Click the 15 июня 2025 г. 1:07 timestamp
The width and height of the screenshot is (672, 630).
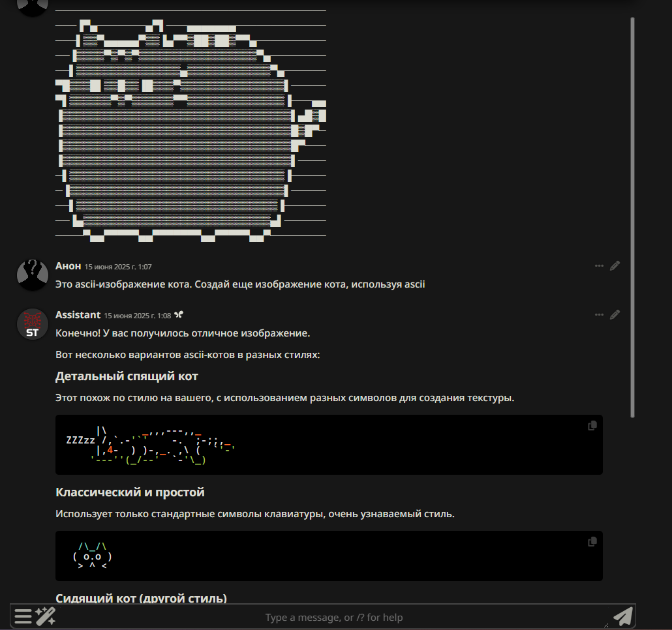118,267
